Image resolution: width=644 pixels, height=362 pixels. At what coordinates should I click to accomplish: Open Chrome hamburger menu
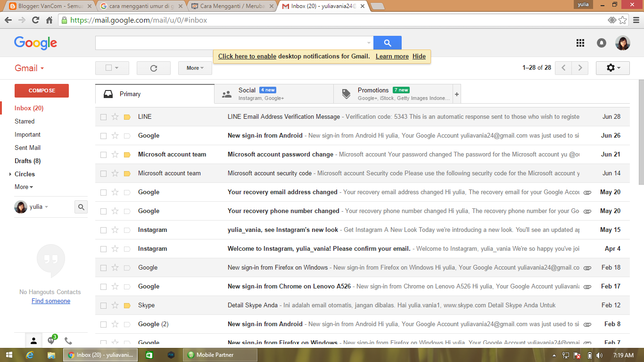636,20
